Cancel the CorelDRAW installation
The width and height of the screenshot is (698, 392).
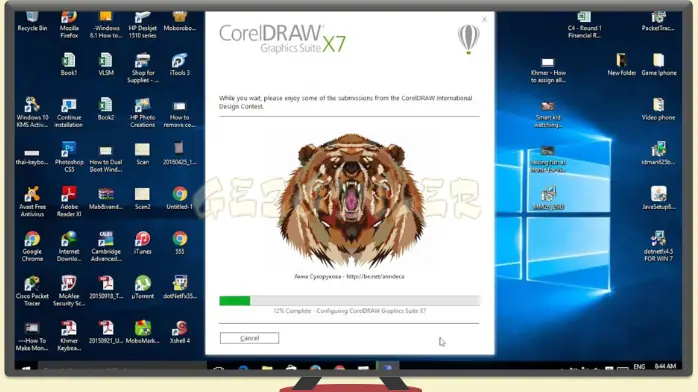(x=249, y=338)
